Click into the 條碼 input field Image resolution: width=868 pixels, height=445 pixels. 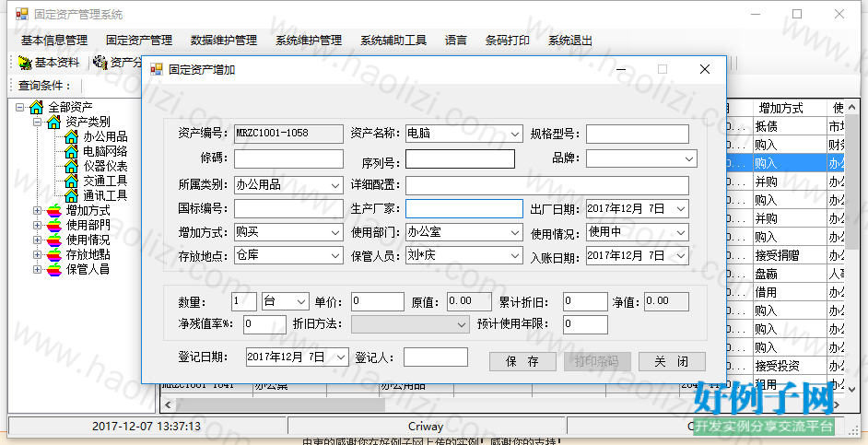[288, 158]
